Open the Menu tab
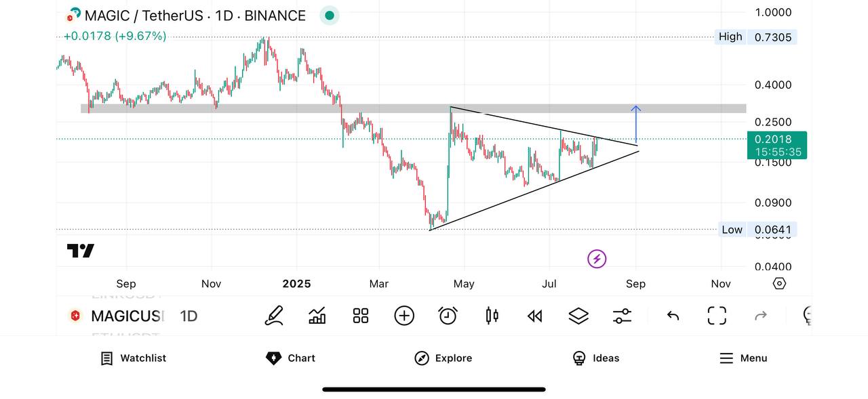Screen dimensions: 868x399 743,358
